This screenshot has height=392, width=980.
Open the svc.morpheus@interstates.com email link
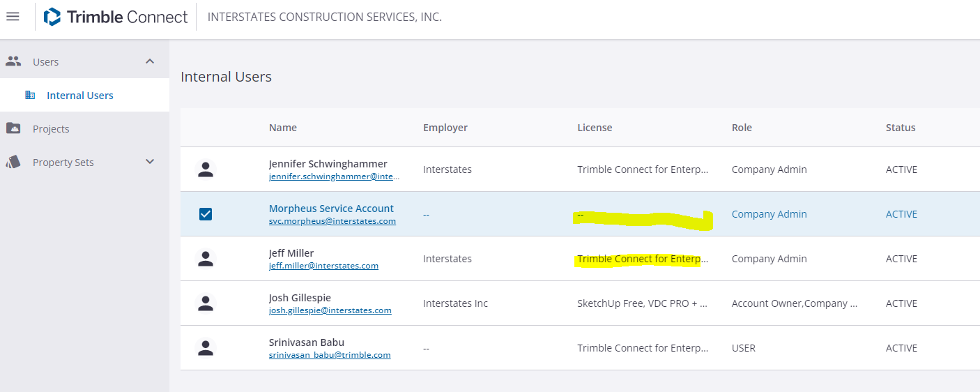click(x=332, y=221)
